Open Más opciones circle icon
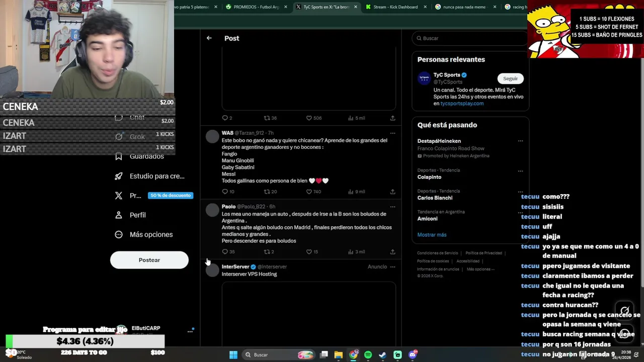The image size is (644, 362). [119, 234]
